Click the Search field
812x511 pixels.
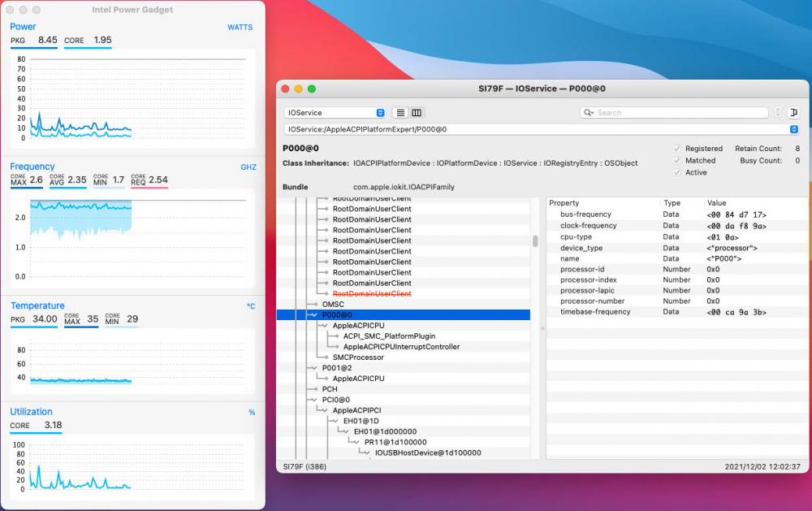[x=674, y=112]
